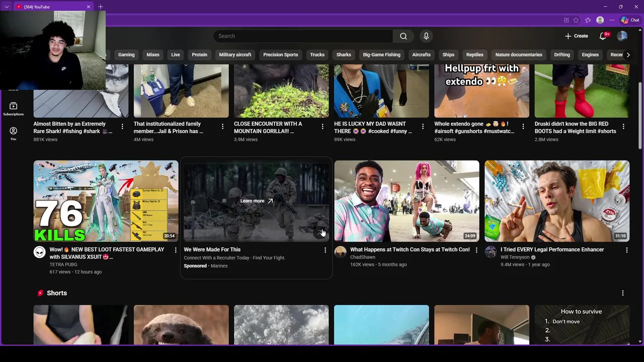Select the Military aircraft chip
The height and width of the screenshot is (362, 644).
[235, 55]
